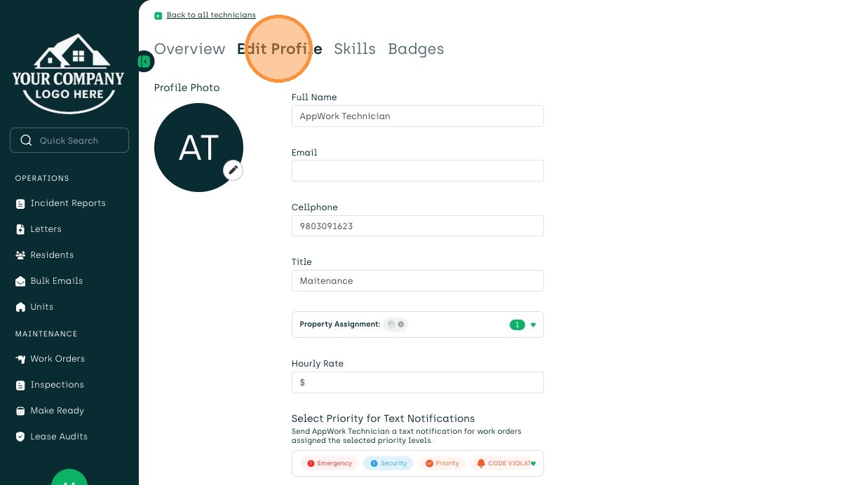Expand the Property Assignment dropdown arrow

(533, 325)
